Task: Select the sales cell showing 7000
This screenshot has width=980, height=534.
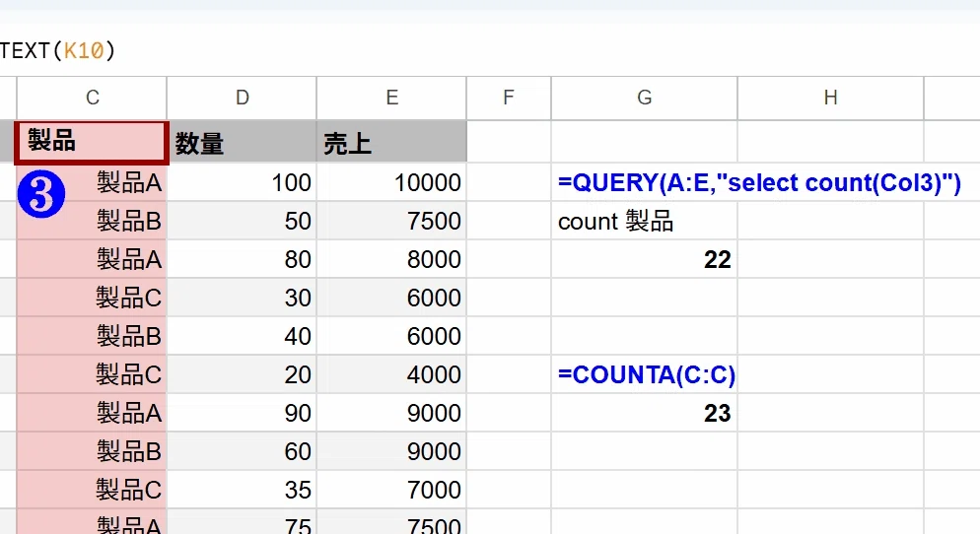Action: coord(391,490)
